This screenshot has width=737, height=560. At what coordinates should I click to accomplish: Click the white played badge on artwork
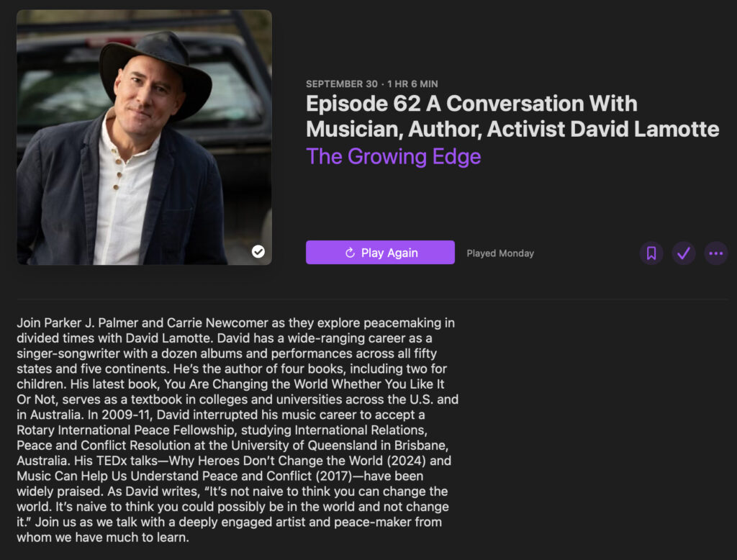click(x=258, y=251)
